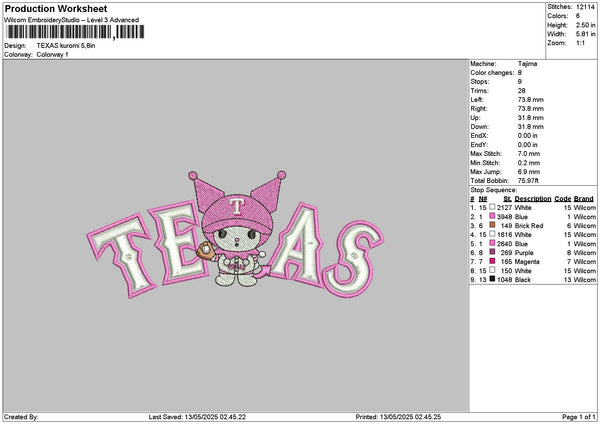Click 'Black' description in stop row 9
Viewport: 600px width, 424px height.
pos(523,280)
